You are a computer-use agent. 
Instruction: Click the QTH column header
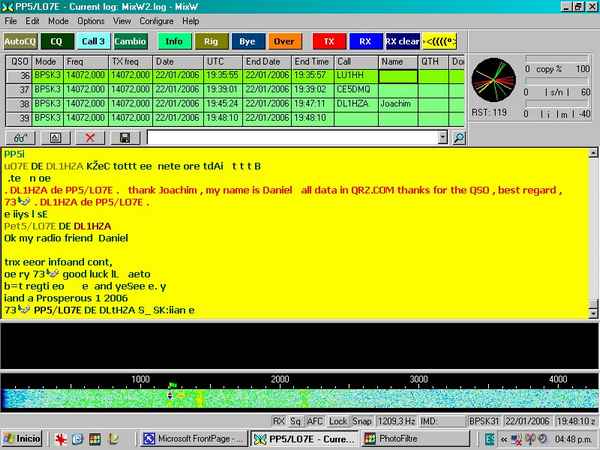point(433,62)
